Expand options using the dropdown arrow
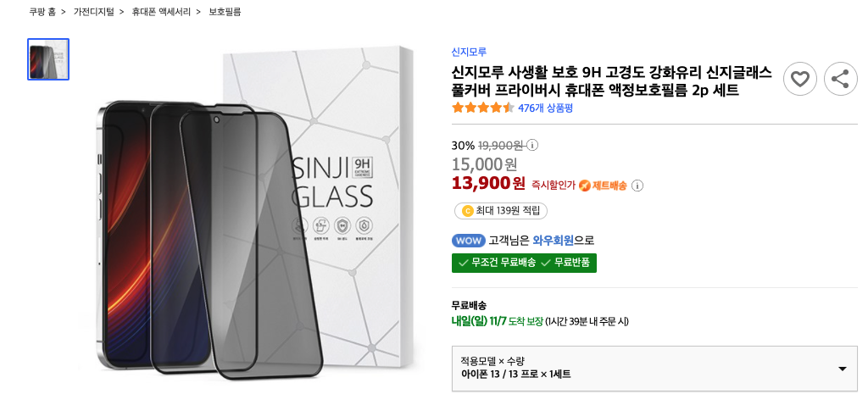The height and width of the screenshot is (405, 868). [843, 369]
